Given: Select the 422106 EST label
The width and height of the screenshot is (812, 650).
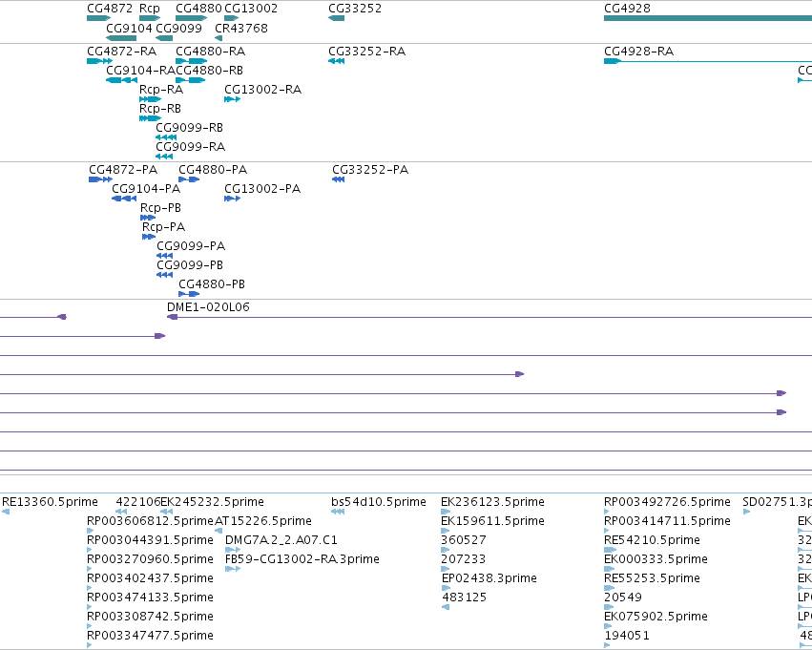Looking at the screenshot, I should click(x=138, y=502).
